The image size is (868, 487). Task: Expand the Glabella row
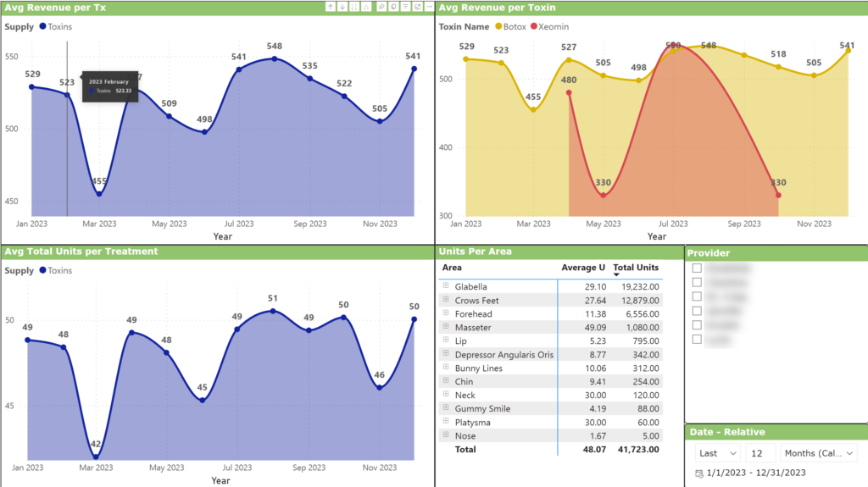445,286
